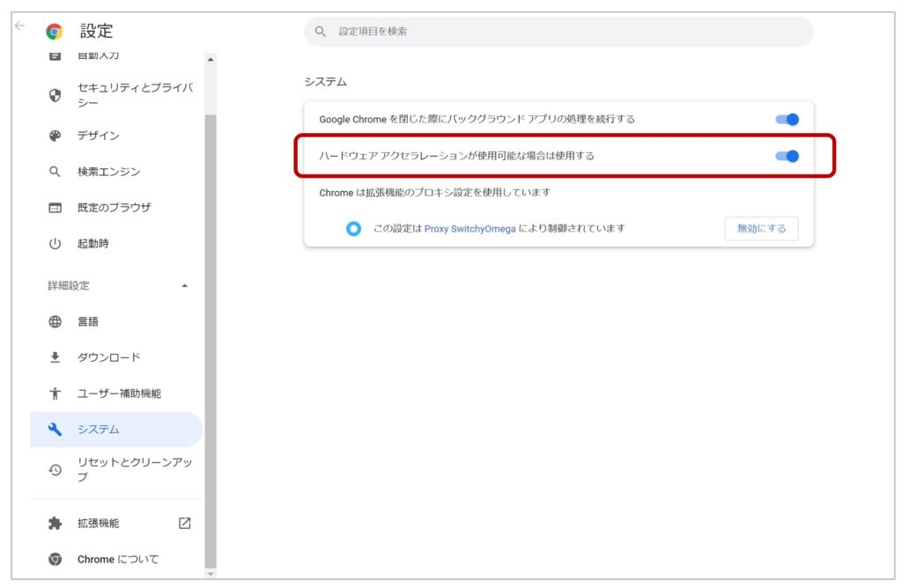Open the Proxy SwitchyOmega link
The image size is (902, 588).
point(469,229)
